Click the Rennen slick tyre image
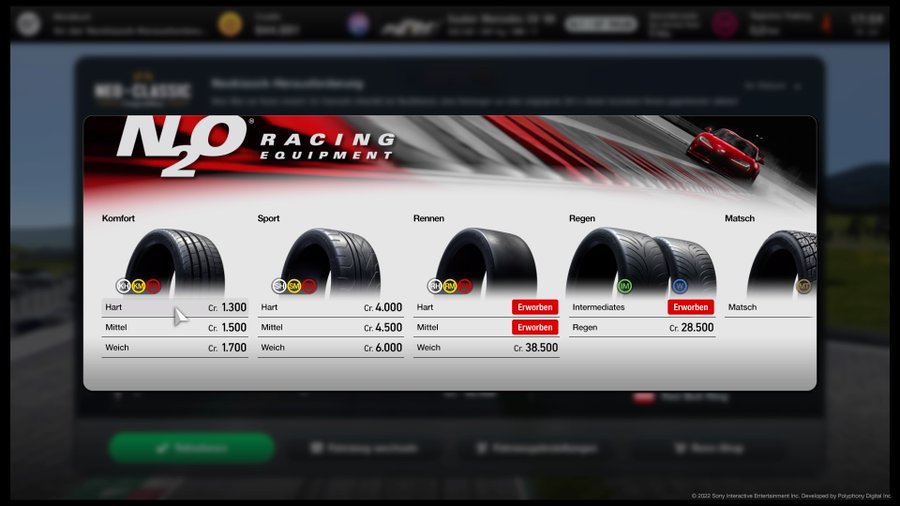Image resolution: width=900 pixels, height=506 pixels. point(487,262)
